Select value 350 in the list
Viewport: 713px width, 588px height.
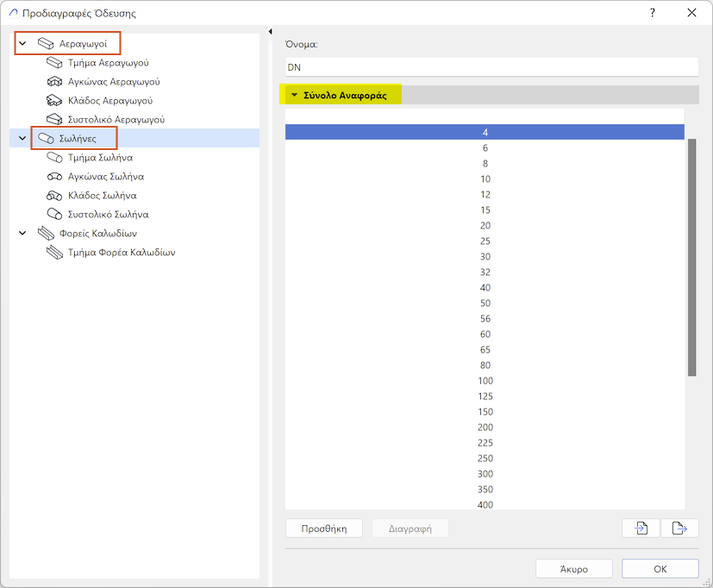click(485, 490)
